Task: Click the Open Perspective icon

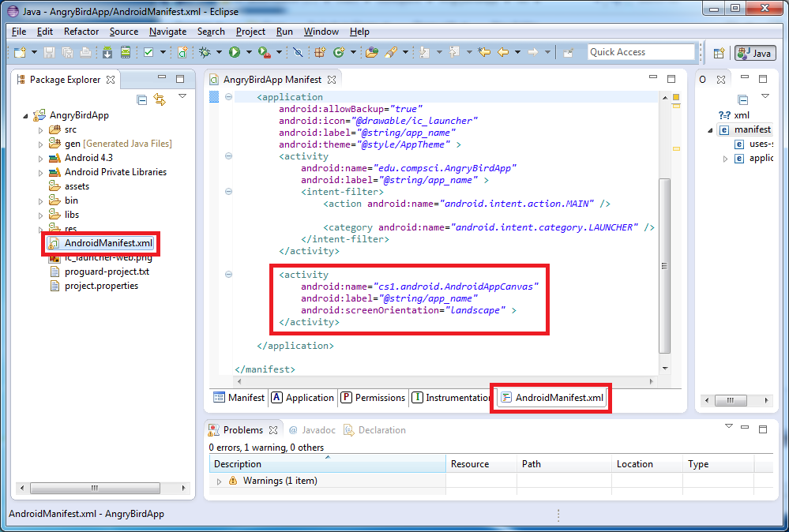Action: tap(719, 53)
